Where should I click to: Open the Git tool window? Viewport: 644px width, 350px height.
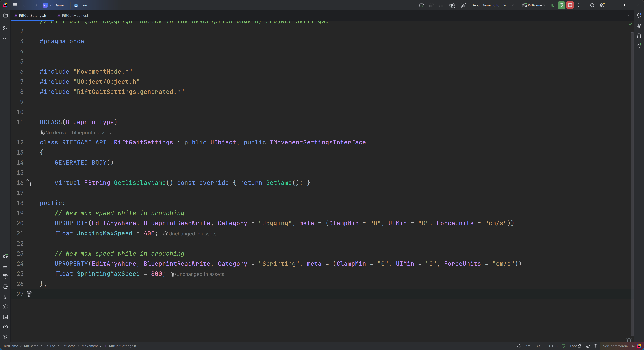5,337
